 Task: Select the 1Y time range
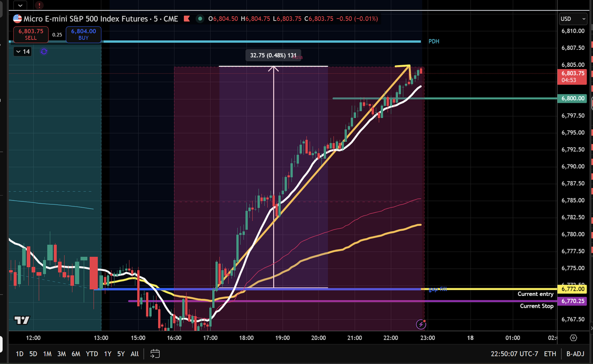click(107, 354)
